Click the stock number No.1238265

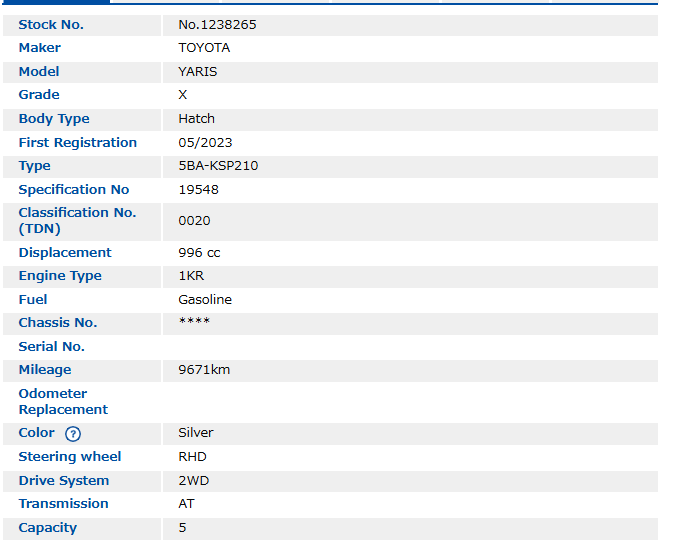(217, 24)
